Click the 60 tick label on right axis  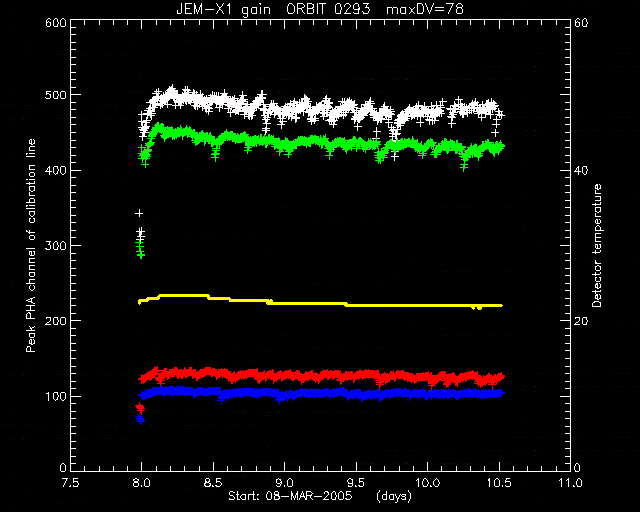(x=581, y=22)
